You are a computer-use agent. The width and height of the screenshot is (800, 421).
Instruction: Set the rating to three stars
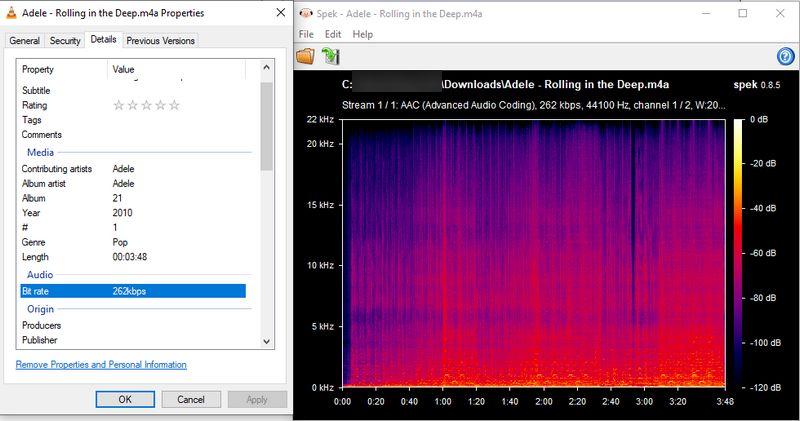pyautogui.click(x=146, y=105)
